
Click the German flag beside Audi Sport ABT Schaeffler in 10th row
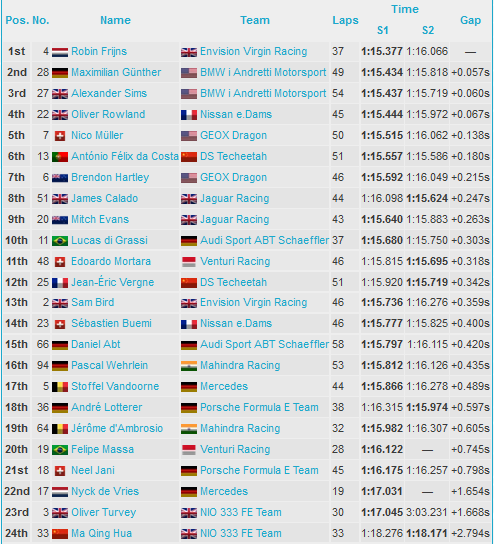coord(189,241)
